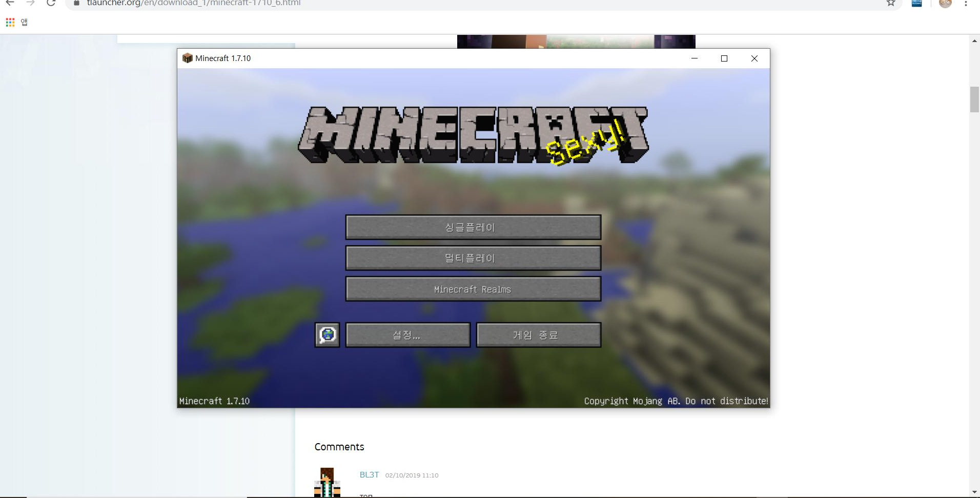The height and width of the screenshot is (498, 980).
Task: Reload the tlauncher.org page
Action: point(51,3)
